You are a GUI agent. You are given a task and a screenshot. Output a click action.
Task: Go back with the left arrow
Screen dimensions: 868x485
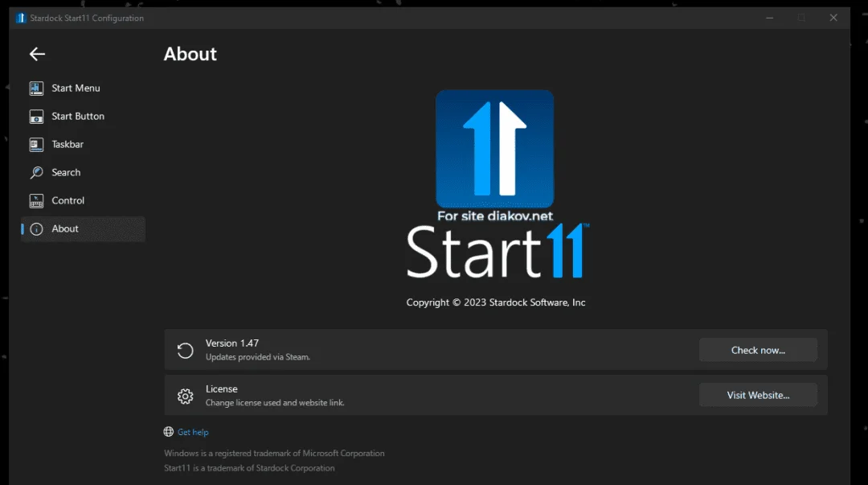[37, 54]
